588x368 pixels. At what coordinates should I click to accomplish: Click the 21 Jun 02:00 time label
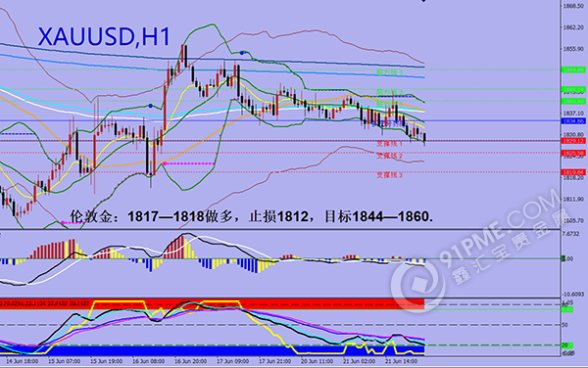coord(359,361)
